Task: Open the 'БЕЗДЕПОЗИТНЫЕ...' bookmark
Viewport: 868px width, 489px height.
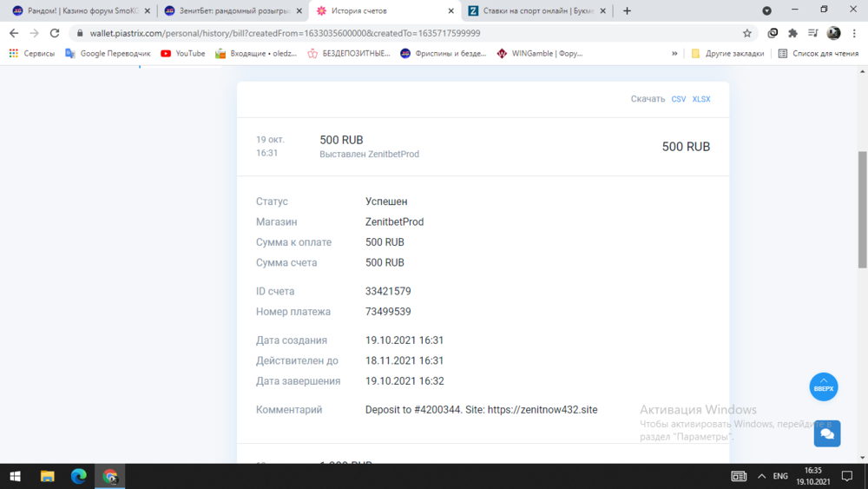Action: click(349, 54)
